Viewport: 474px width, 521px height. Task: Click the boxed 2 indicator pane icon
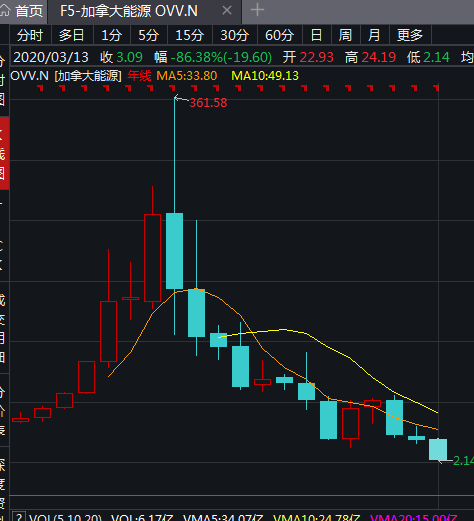click(x=19, y=517)
